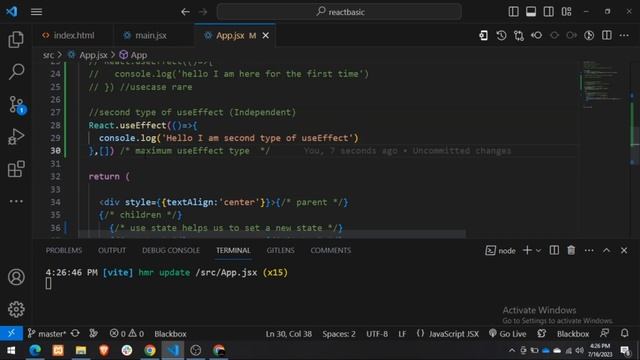Viewport: 640px width, 360px height.
Task: Click the reactbasic command center search box
Action: 339,12
